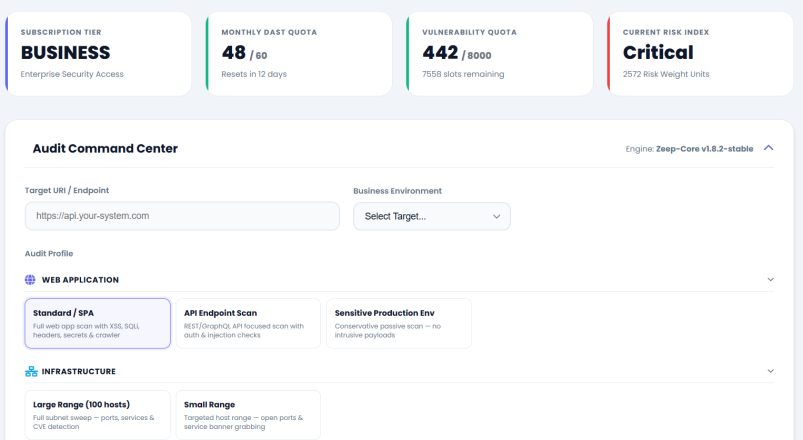
Task: Click the '2572 Risk Weight Units' text
Action: pyautogui.click(x=666, y=74)
